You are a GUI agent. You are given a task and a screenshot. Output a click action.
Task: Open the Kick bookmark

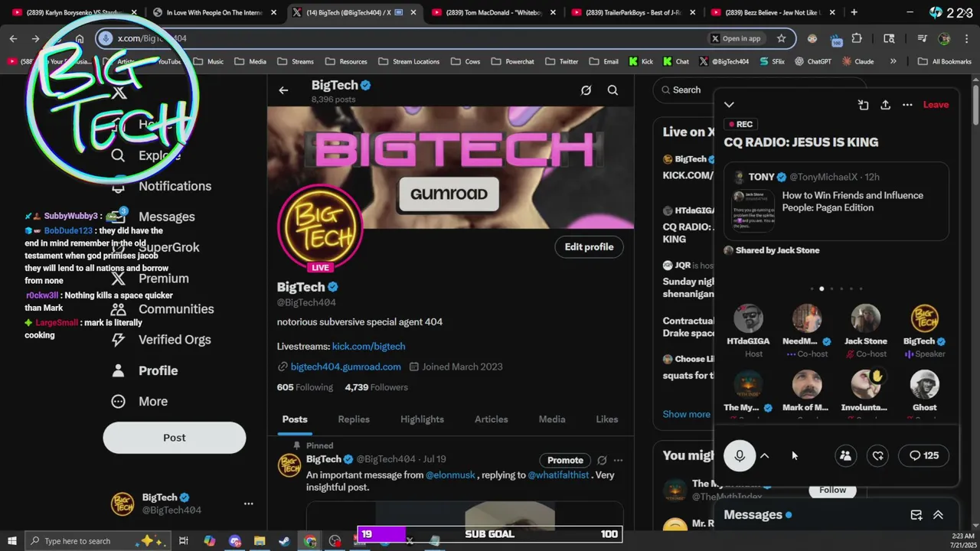641,61
